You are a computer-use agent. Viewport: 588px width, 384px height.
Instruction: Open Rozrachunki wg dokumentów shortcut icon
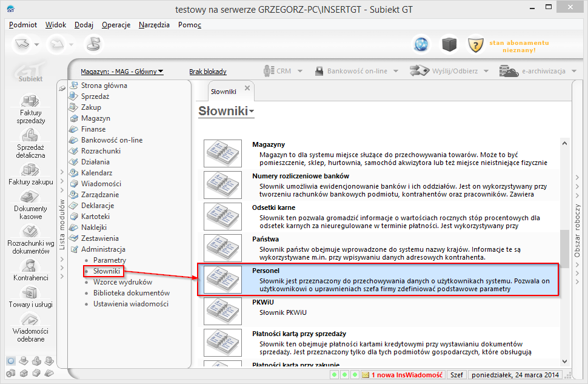(30, 231)
